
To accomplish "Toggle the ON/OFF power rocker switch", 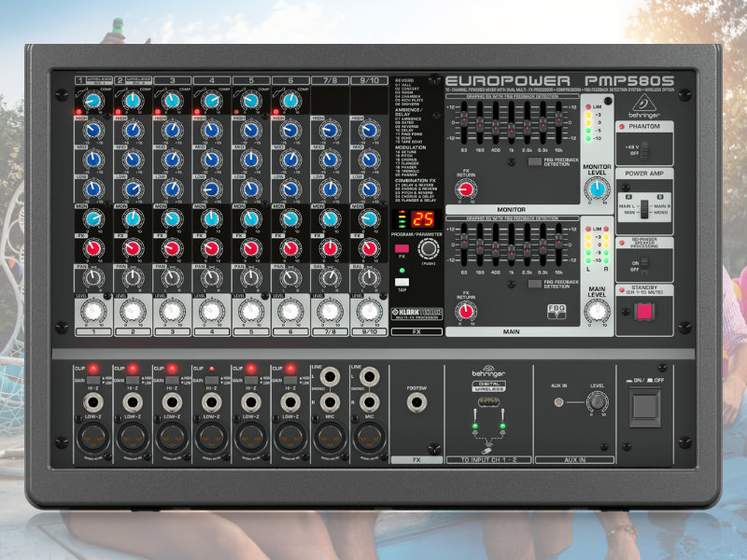I will point(645,407).
